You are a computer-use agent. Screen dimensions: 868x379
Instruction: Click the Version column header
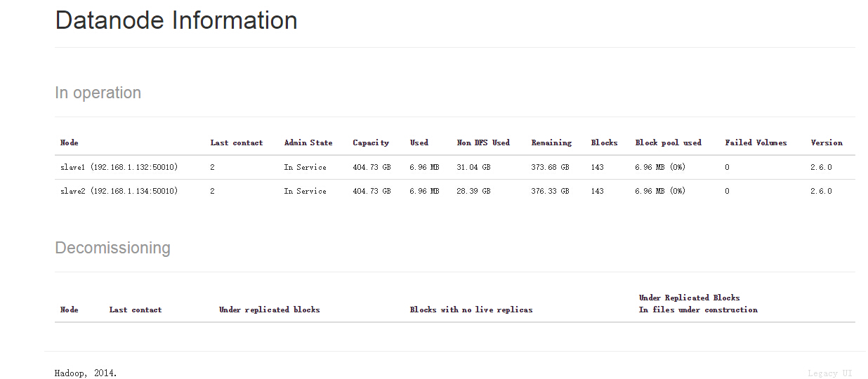point(827,142)
